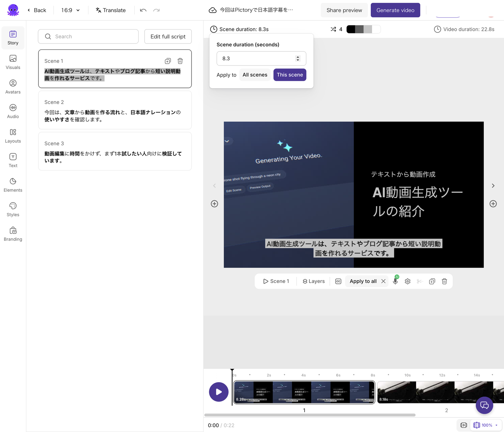Click the title text in the preview
The image size is (504, 432).
[417, 202]
